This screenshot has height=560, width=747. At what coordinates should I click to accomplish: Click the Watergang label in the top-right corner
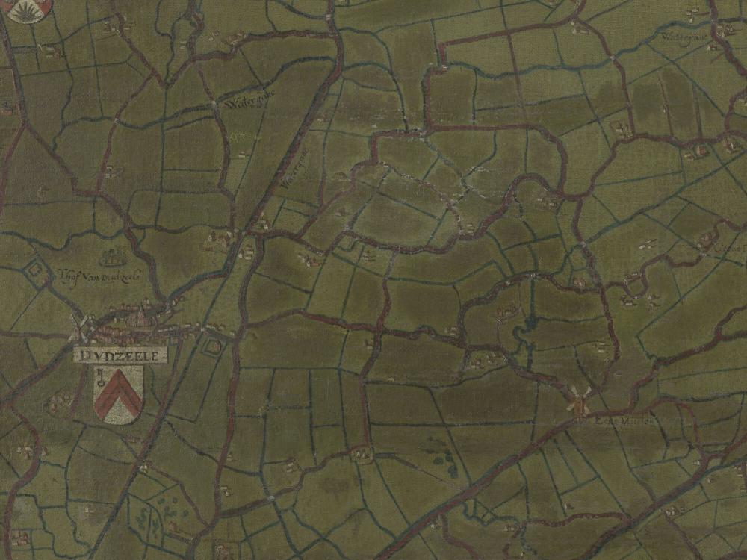[x=684, y=39]
